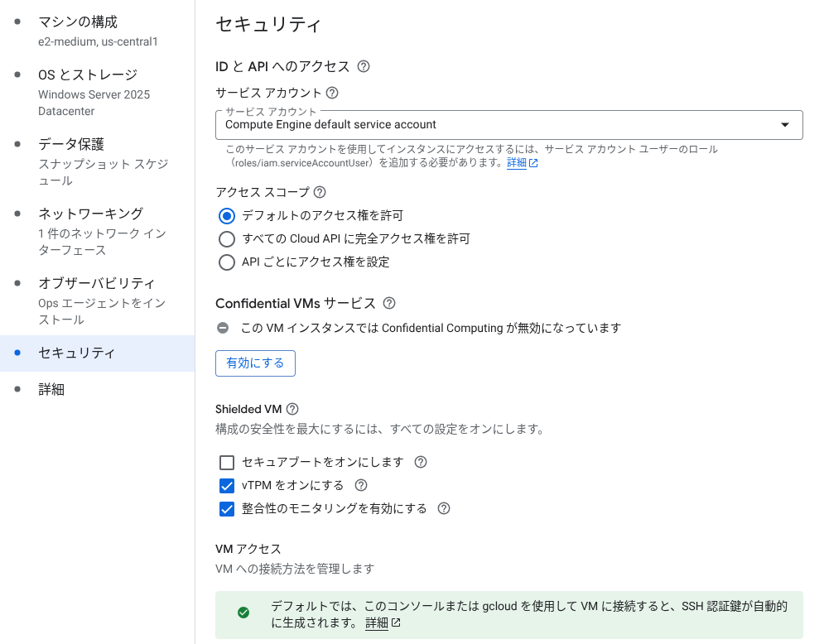Uncheck 整合性のモニタリングを有効にする checkbox

[x=226, y=508]
